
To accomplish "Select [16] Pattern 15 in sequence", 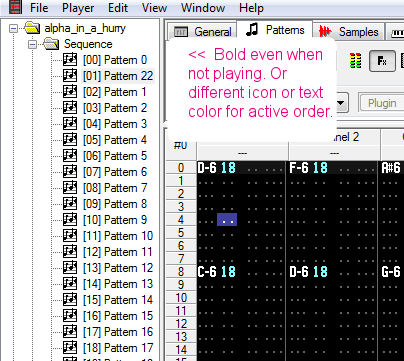I will click(118, 316).
